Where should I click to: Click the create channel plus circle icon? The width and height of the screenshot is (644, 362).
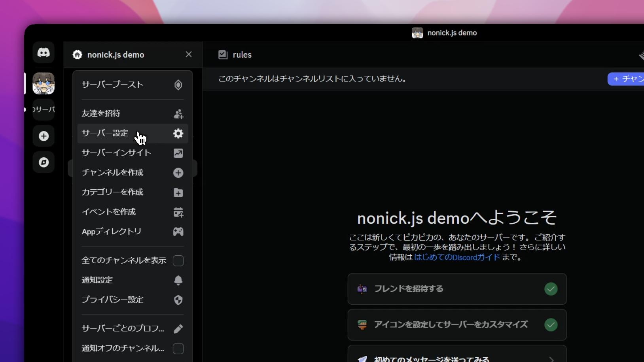pyautogui.click(x=178, y=173)
